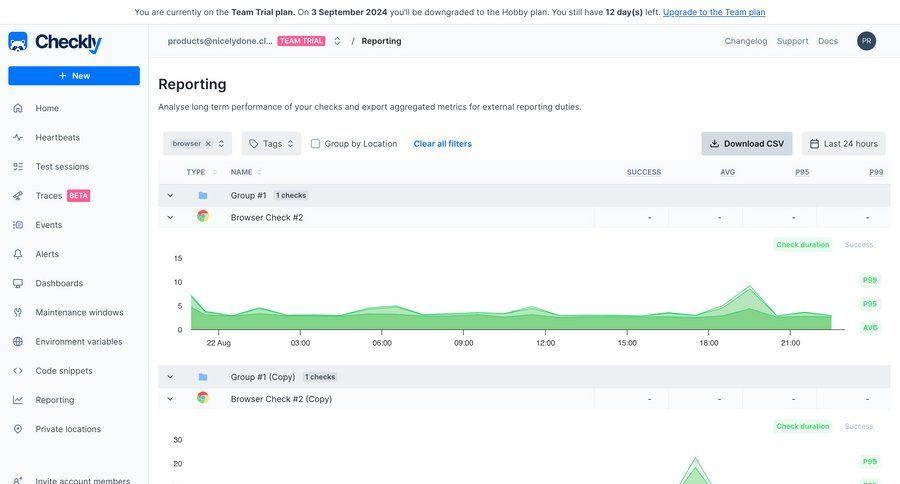The height and width of the screenshot is (484, 900).
Task: Remove the browser filter chip
Action: click(x=208, y=144)
